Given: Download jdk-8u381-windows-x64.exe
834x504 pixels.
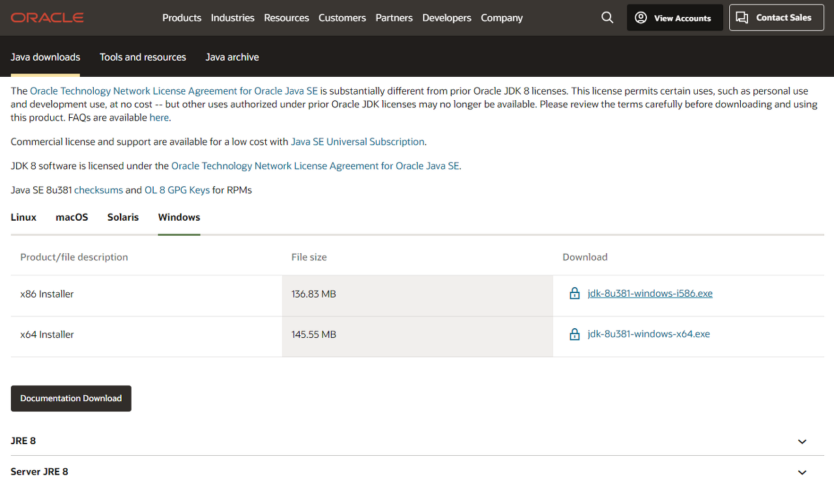Looking at the screenshot, I should [x=649, y=334].
